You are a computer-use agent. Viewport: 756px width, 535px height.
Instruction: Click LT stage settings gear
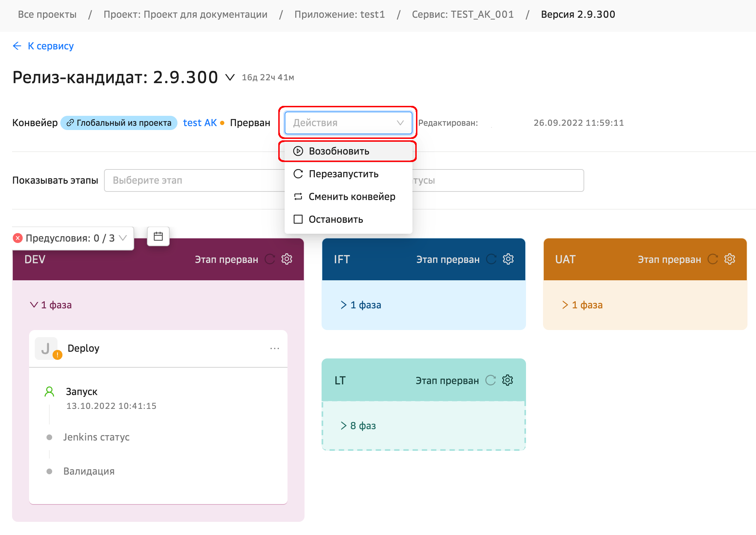[x=508, y=380]
